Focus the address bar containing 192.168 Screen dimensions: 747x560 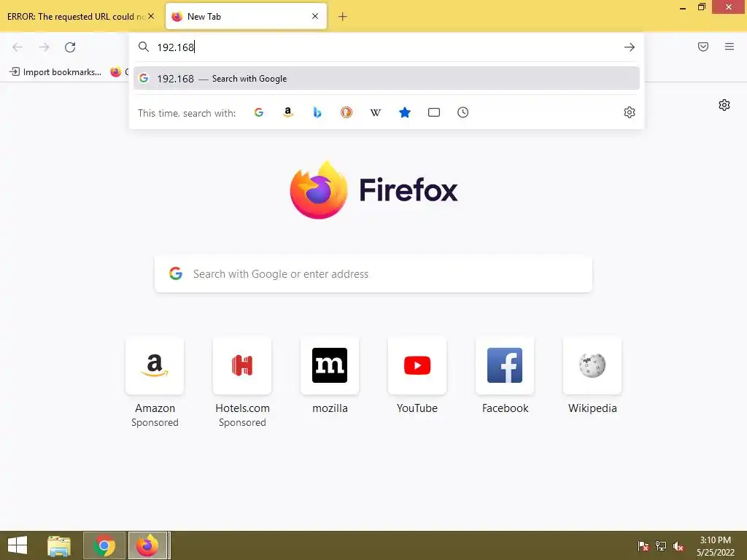[387, 47]
